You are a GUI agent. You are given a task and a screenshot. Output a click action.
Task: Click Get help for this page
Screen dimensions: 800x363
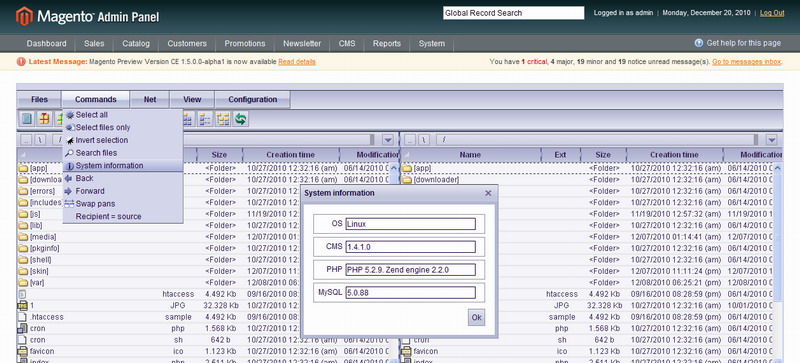click(743, 43)
